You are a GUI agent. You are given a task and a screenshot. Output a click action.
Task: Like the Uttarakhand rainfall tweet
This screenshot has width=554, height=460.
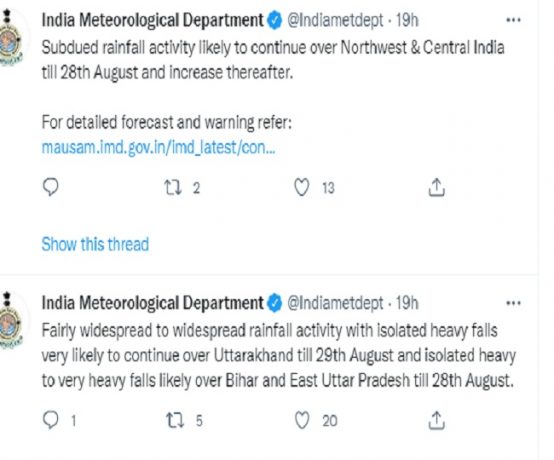pyautogui.click(x=302, y=420)
